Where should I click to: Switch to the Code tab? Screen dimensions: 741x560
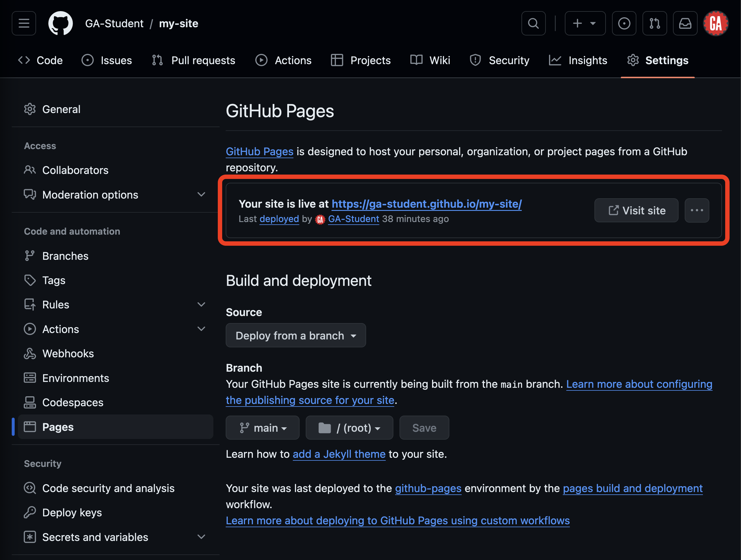[41, 60]
